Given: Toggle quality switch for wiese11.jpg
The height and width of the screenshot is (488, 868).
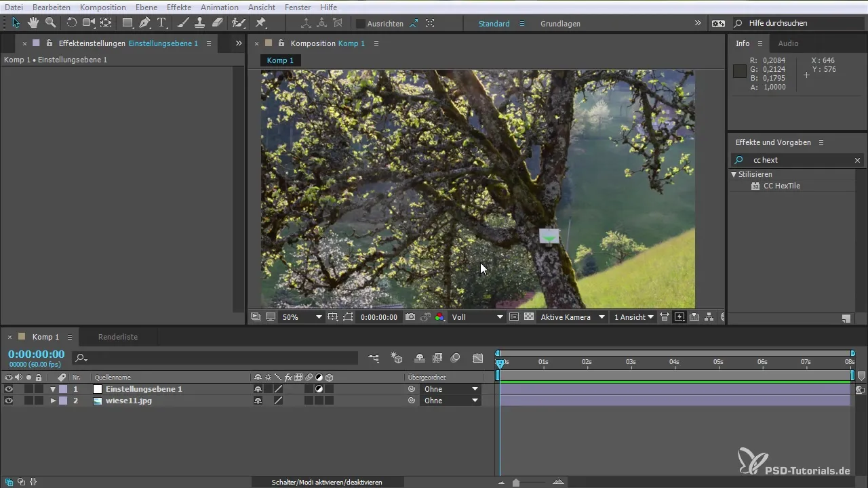Looking at the screenshot, I should 278,401.
